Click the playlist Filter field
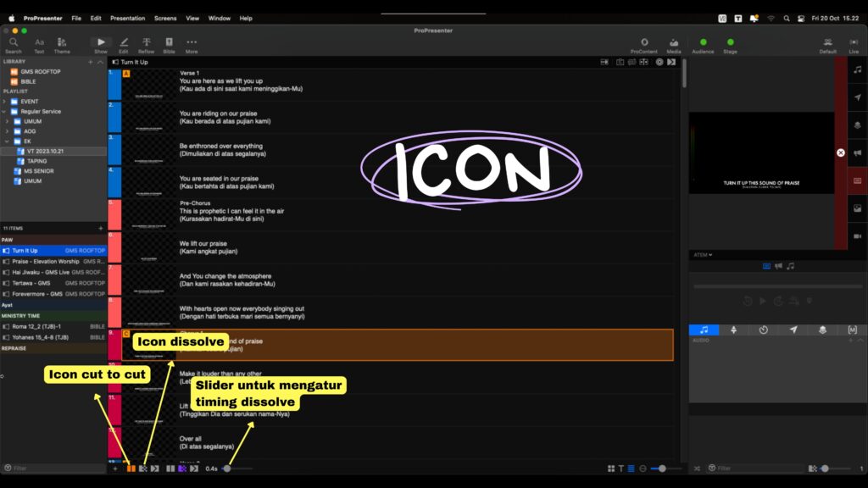868x488 pixels. click(53, 468)
